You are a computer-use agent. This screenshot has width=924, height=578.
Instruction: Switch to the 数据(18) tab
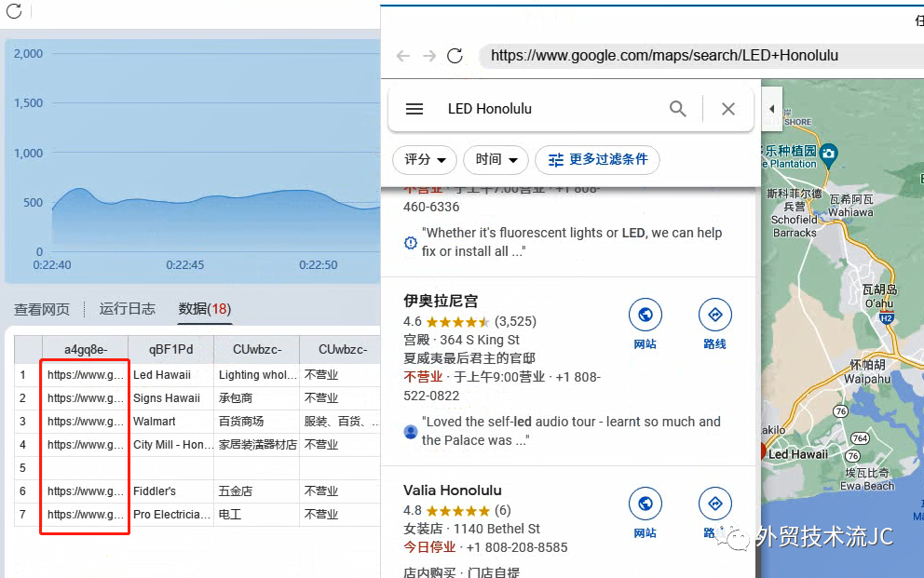(x=205, y=309)
